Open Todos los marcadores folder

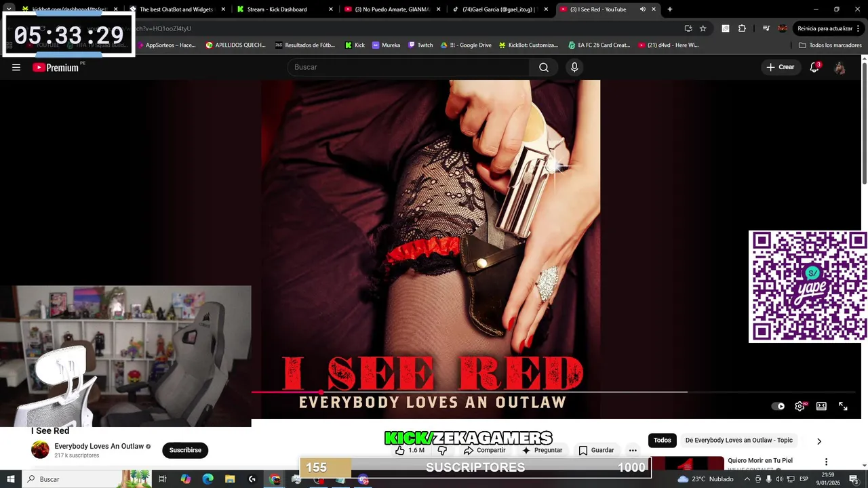pos(830,45)
